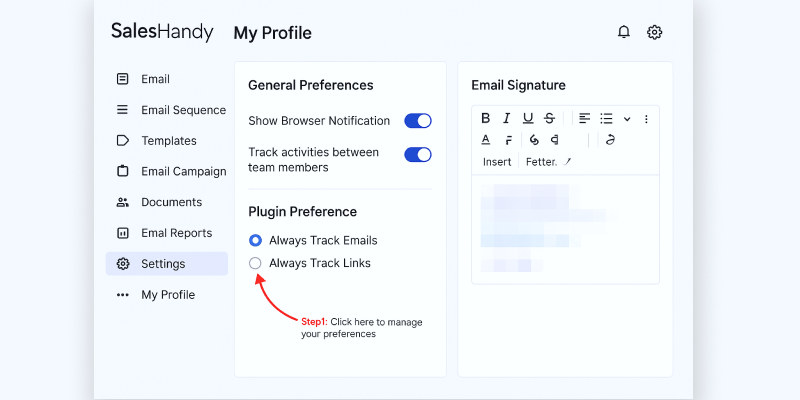Click inside the Email Signature text area
The image size is (800, 400).
click(x=565, y=230)
